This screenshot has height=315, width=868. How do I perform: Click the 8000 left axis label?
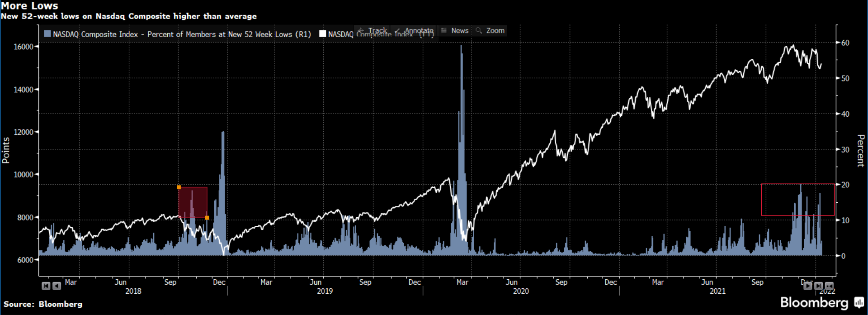coord(25,218)
